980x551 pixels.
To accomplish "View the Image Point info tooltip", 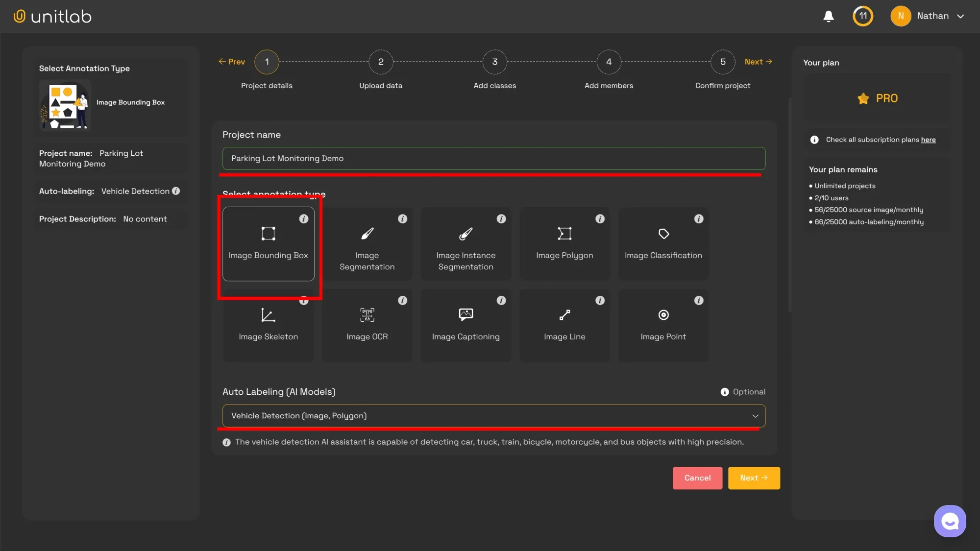I will click(x=699, y=300).
